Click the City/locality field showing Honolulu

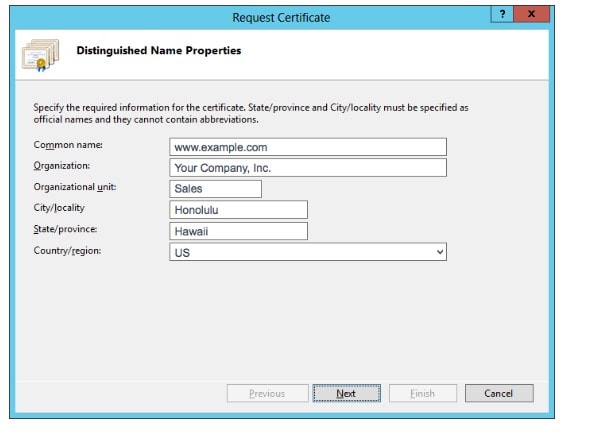coord(239,209)
